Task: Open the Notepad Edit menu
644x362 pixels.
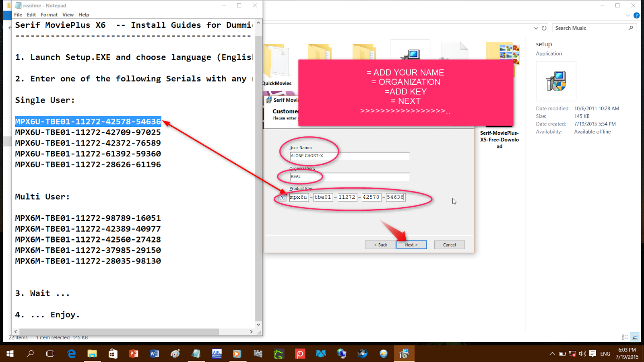Action: click(31, 14)
